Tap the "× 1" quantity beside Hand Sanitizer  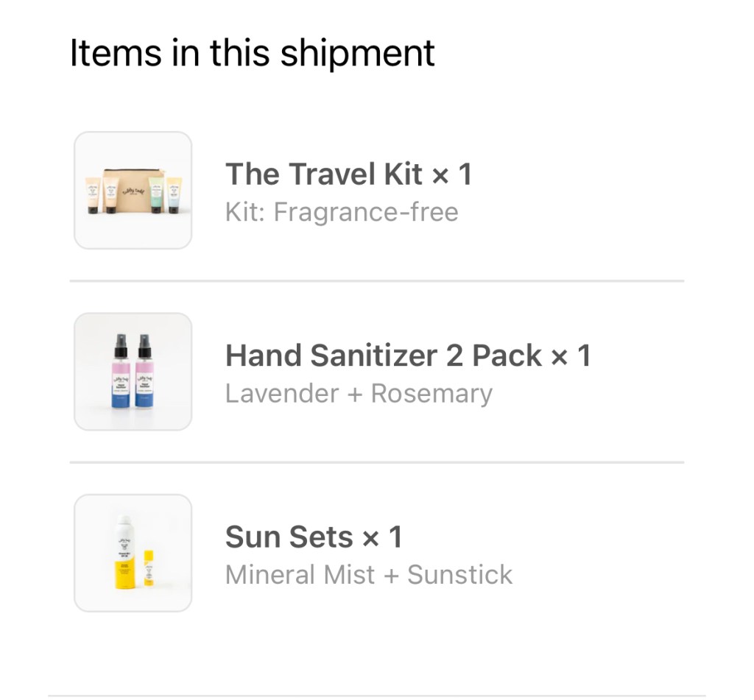pyautogui.click(x=571, y=356)
